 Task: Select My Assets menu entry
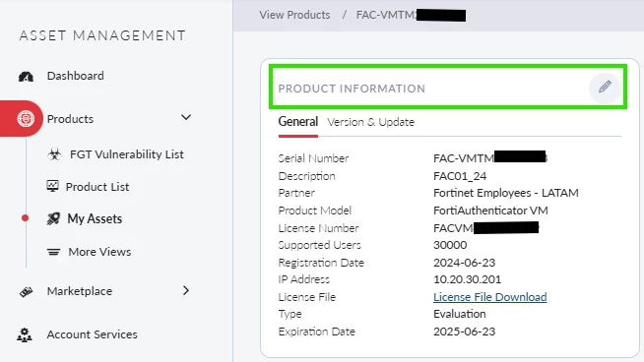(95, 218)
